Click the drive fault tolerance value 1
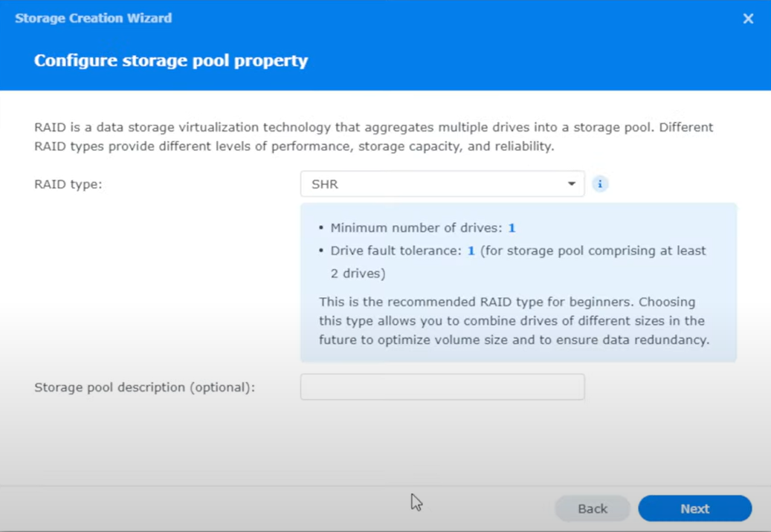771x532 pixels. coord(471,251)
